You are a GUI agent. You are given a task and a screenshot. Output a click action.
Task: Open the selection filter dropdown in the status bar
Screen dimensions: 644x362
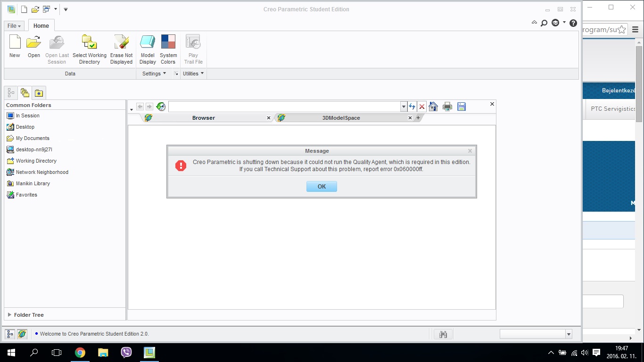[569, 334]
